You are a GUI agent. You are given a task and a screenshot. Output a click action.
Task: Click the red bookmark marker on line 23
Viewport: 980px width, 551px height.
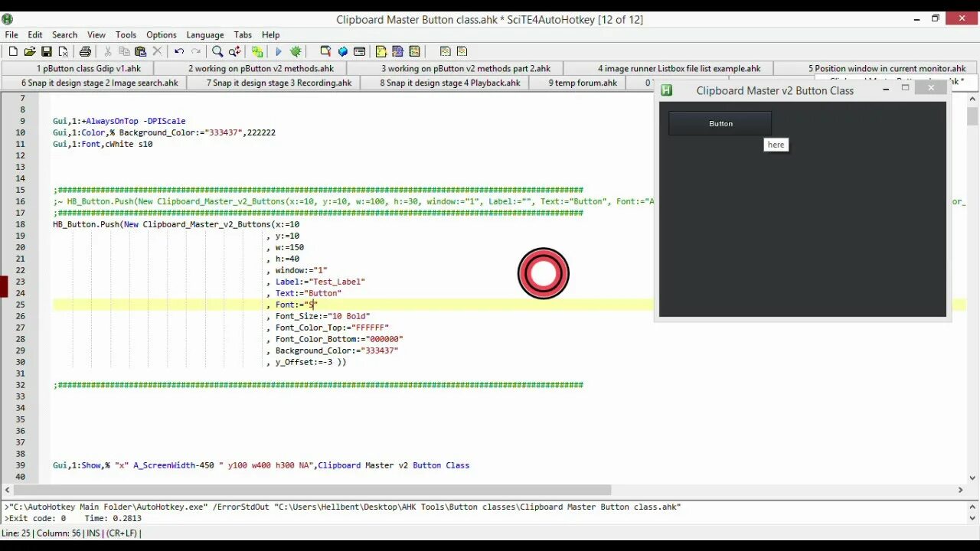tap(4, 287)
